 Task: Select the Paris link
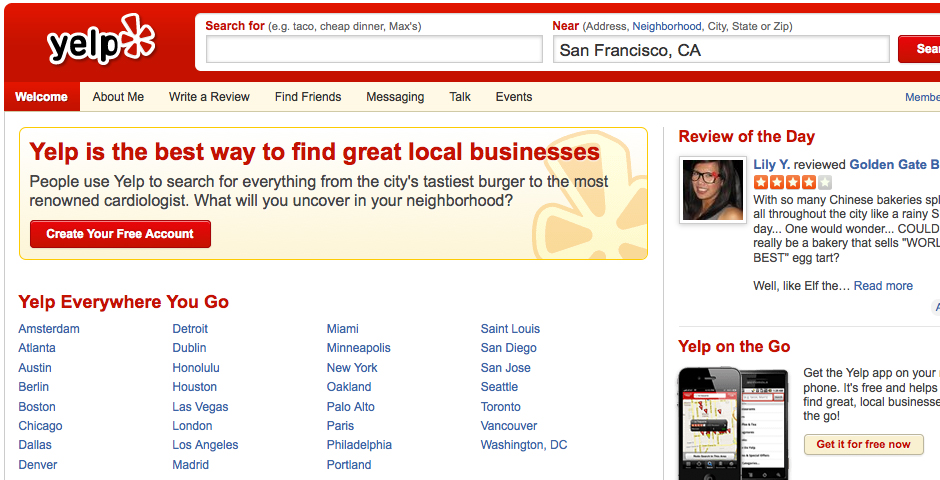point(341,425)
